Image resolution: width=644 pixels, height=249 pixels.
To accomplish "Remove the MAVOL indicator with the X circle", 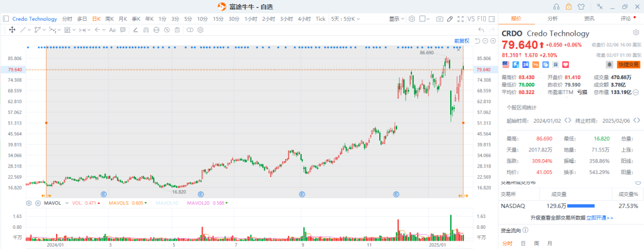I will (38, 203).
